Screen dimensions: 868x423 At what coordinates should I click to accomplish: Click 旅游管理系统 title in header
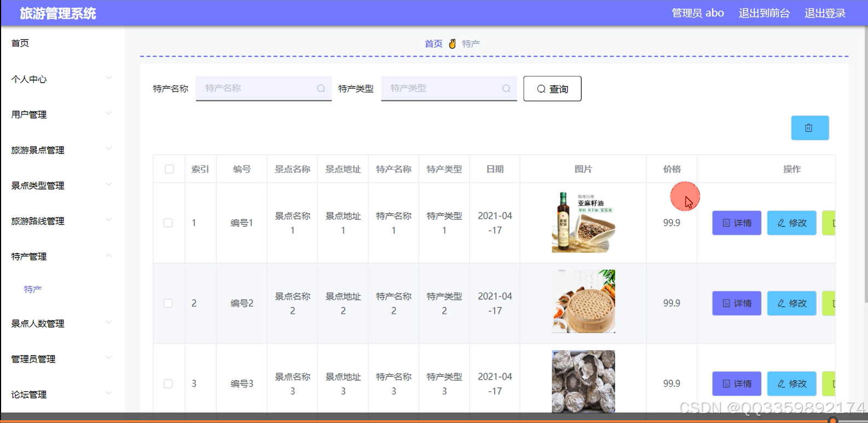tap(58, 14)
